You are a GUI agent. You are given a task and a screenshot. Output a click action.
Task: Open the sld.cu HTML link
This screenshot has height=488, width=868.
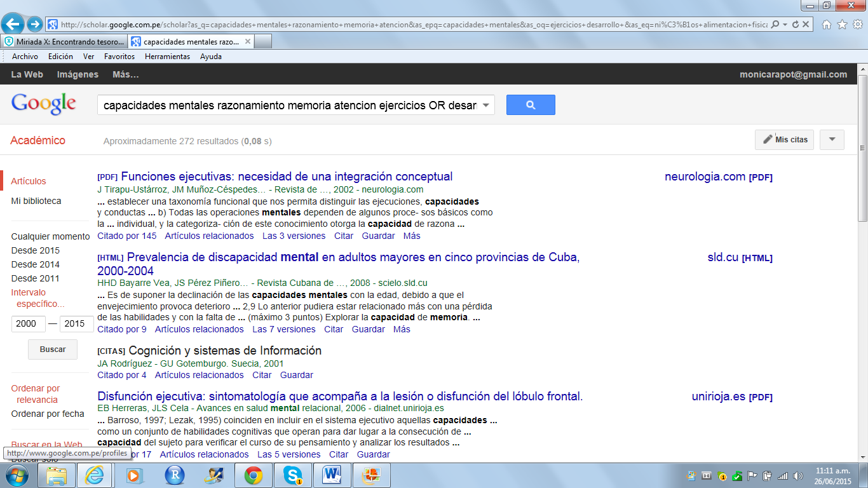[740, 257]
